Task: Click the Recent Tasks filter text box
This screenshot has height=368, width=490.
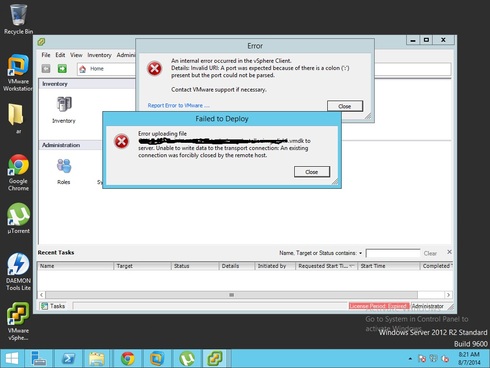Action: pos(393,253)
